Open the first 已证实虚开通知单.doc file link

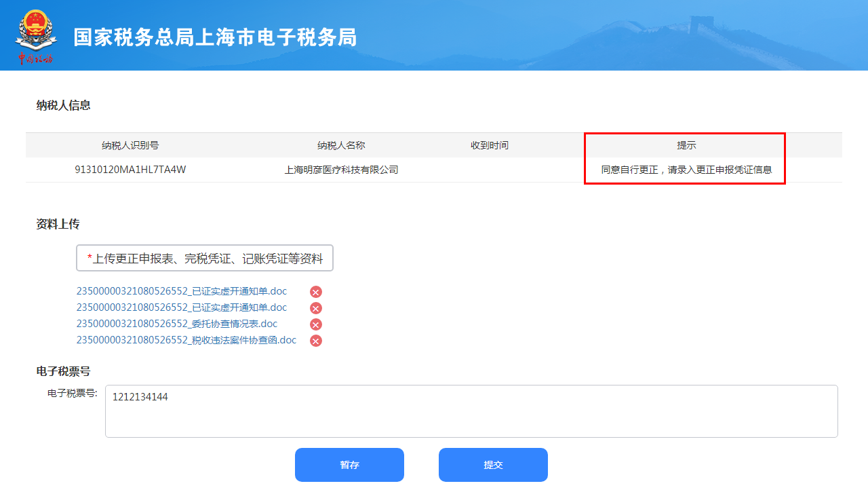(181, 291)
